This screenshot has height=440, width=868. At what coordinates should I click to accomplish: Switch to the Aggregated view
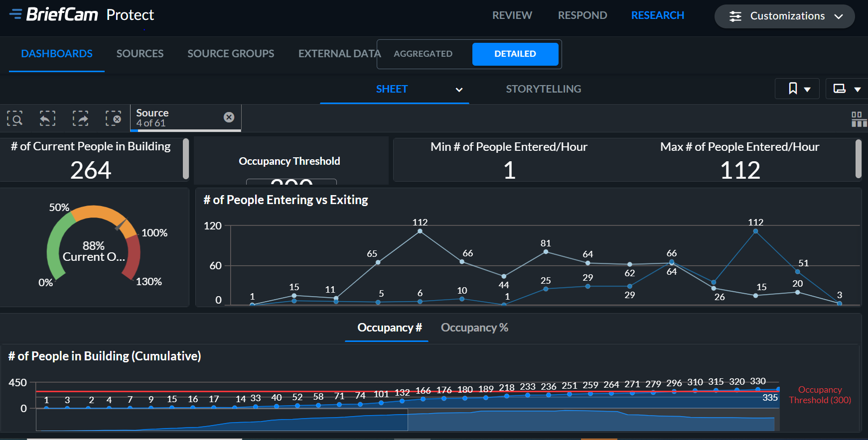pyautogui.click(x=423, y=54)
